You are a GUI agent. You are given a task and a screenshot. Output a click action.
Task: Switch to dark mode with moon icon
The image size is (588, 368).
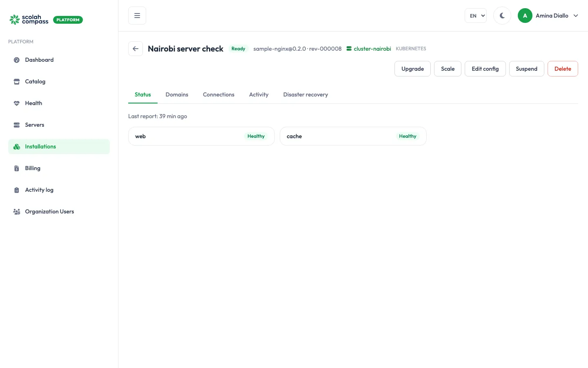[x=502, y=16]
